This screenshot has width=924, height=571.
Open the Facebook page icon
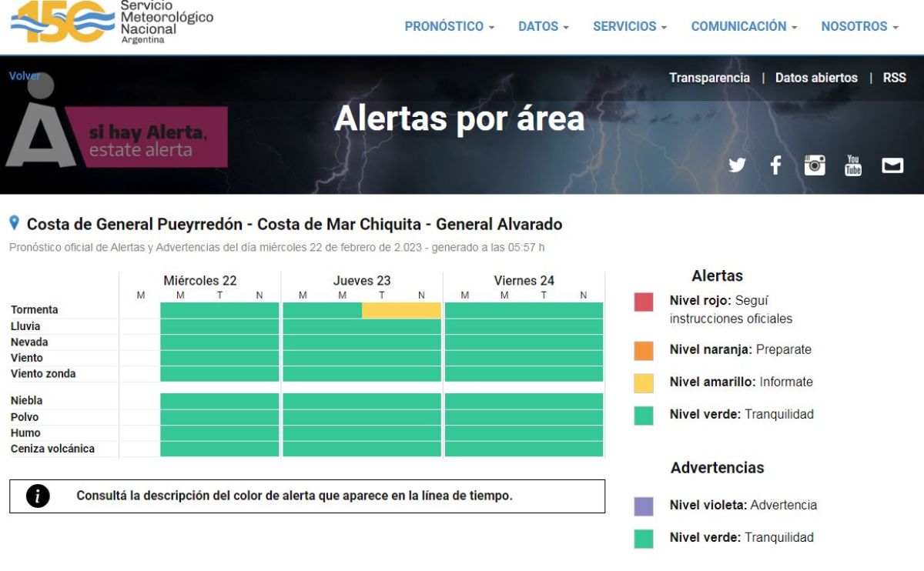[x=775, y=165]
